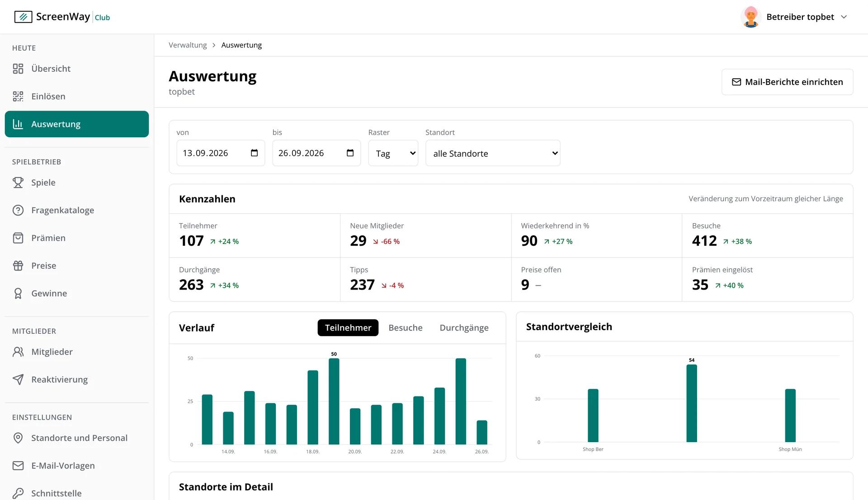Viewport: 868px width, 500px height.
Task: Go to Prämien in the sidebar
Action: [77, 238]
